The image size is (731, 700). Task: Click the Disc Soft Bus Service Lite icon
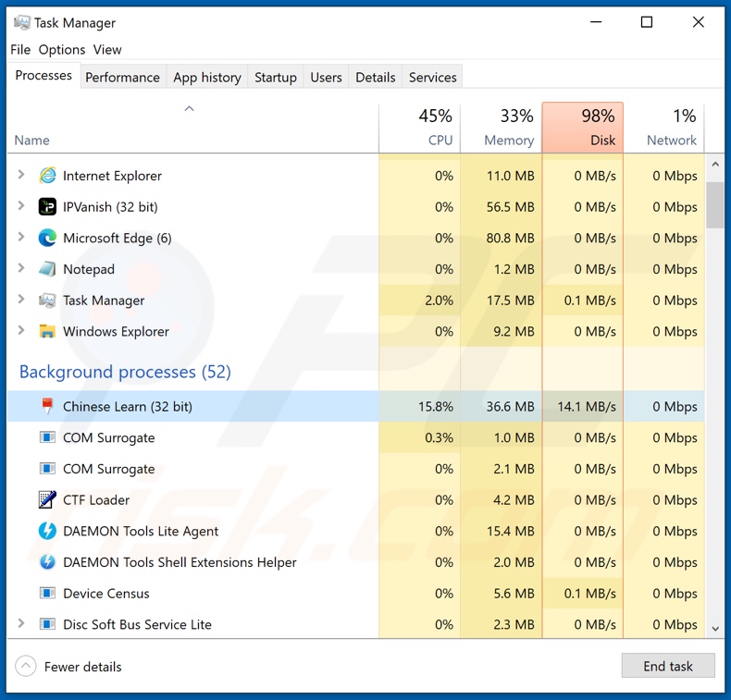point(47,624)
